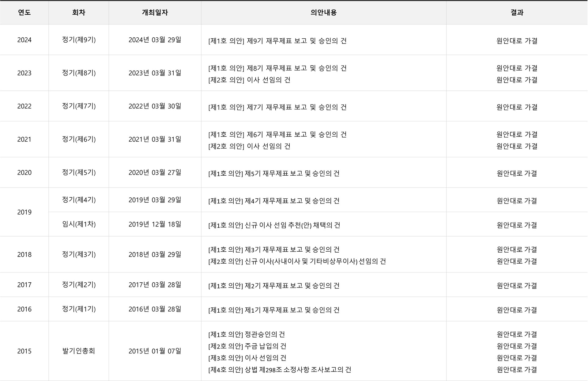Click the date 2019년 12월 18일
This screenshot has height=381, width=588.
[155, 224]
